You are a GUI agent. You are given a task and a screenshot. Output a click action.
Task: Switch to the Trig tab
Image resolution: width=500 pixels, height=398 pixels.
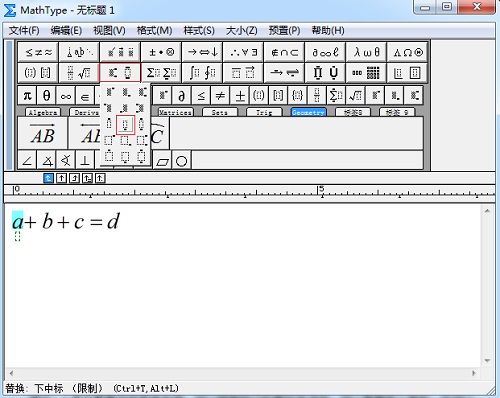coord(264,112)
